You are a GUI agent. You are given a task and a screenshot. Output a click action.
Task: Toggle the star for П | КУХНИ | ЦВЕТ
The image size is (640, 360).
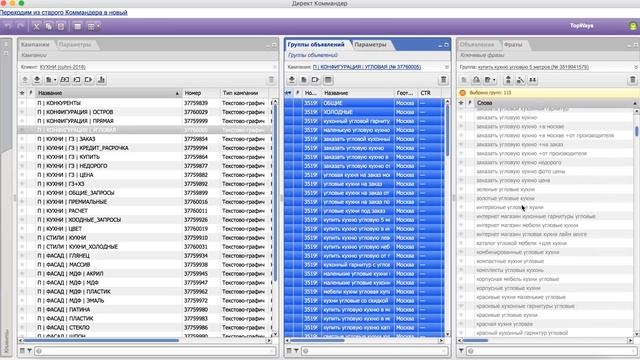point(22,229)
